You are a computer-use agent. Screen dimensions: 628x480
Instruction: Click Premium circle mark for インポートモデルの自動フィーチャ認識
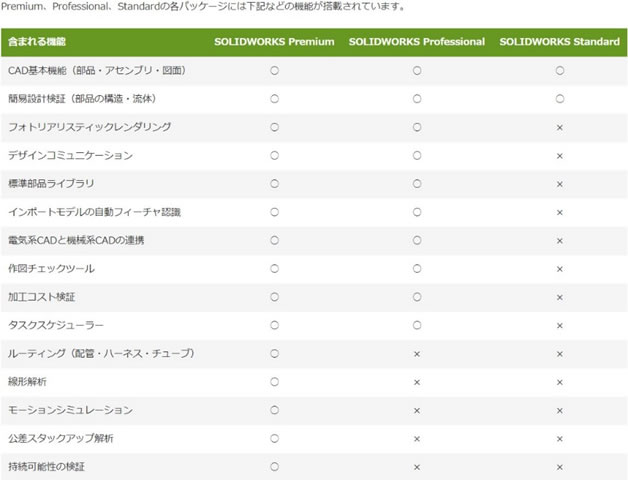(x=274, y=212)
